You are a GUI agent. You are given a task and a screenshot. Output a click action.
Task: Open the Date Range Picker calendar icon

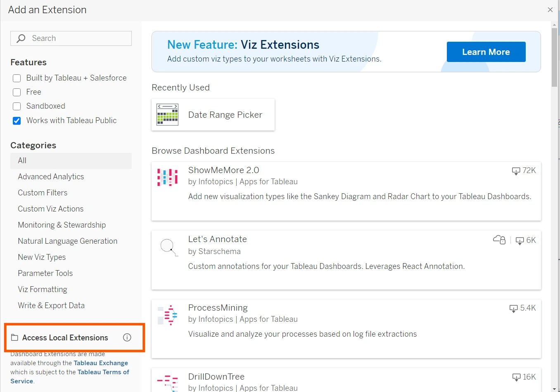coord(167,114)
